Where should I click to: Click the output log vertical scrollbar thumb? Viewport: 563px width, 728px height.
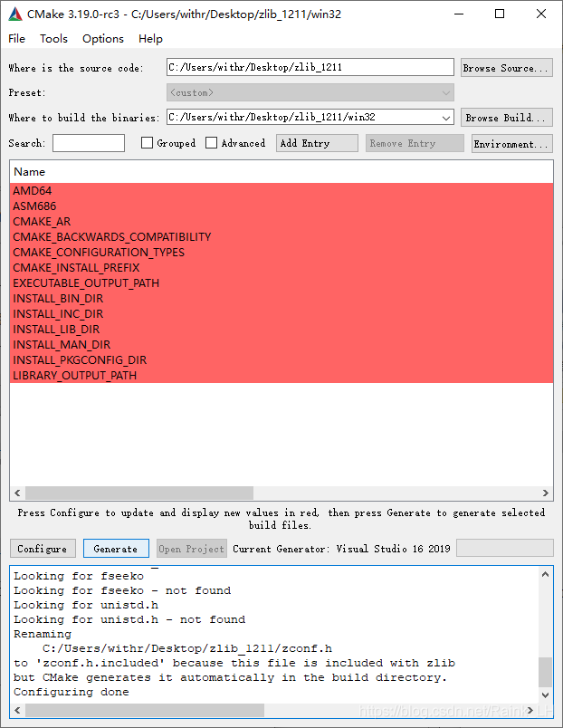pyautogui.click(x=546, y=672)
